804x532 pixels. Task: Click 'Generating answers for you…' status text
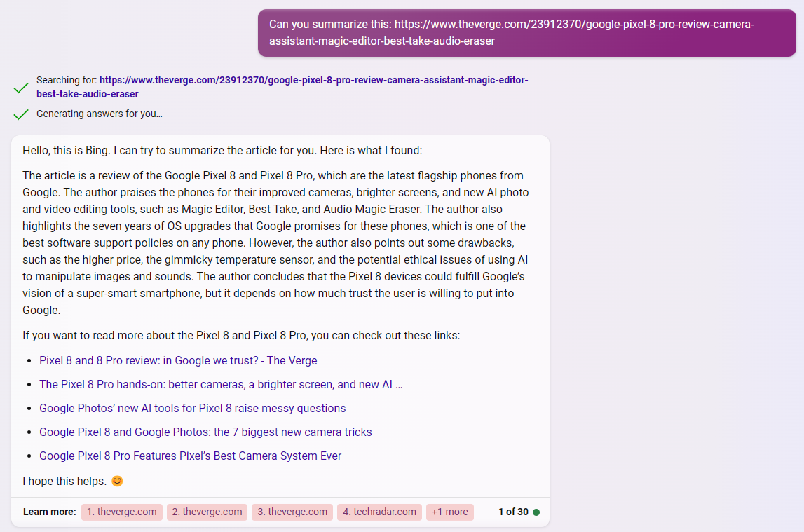[x=100, y=114]
